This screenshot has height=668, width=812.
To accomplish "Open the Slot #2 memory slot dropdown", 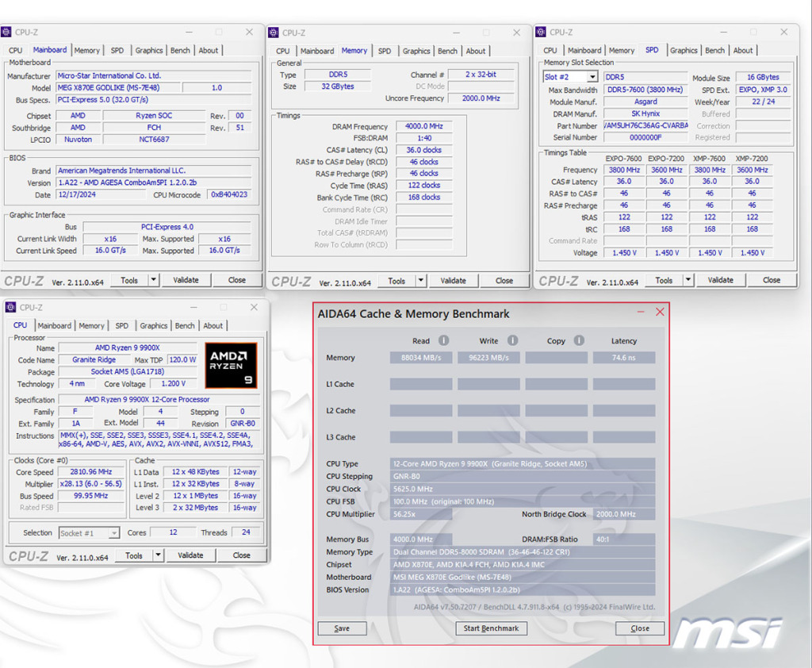I will 592,77.
